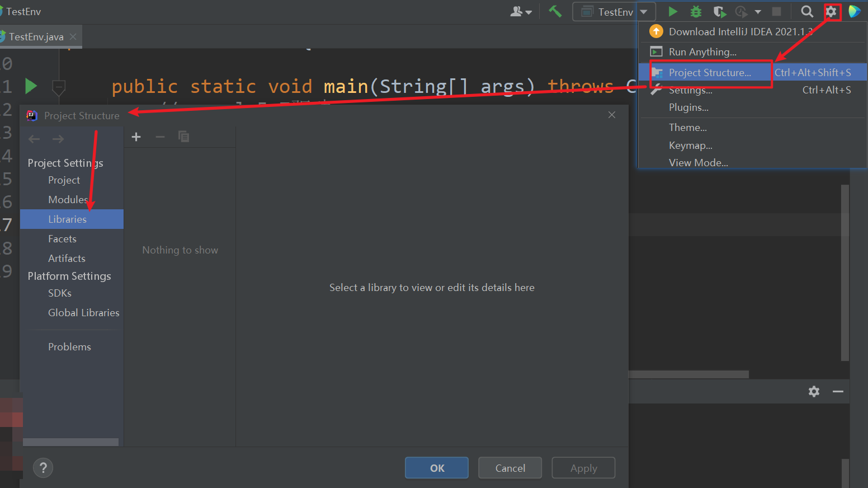Open Theme... menu entry
868x488 pixels.
coord(753,128)
